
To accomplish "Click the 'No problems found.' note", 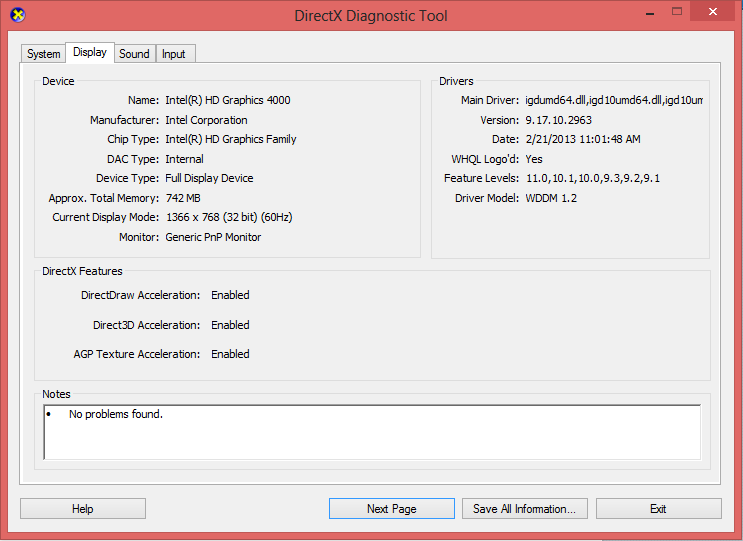I will pos(115,414).
